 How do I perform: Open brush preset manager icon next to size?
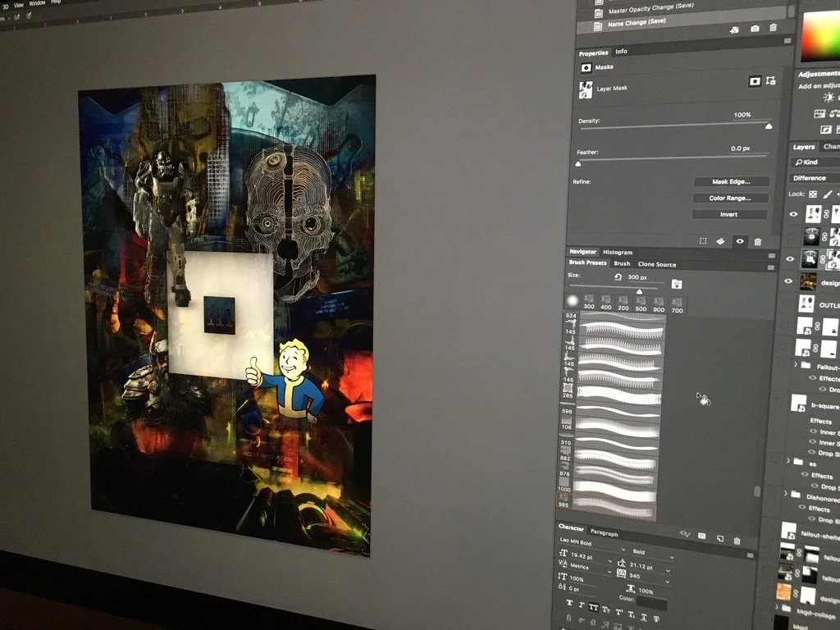tap(677, 284)
